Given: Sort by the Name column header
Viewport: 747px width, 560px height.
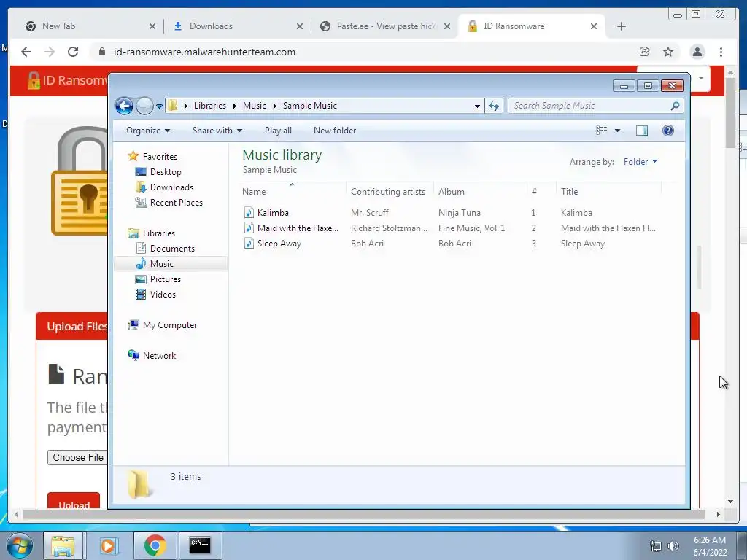Looking at the screenshot, I should 293,192.
